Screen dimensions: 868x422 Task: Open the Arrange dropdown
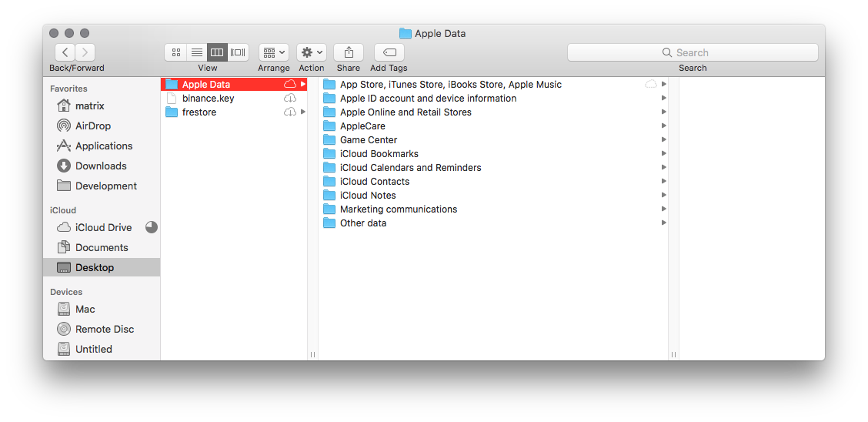coord(274,52)
